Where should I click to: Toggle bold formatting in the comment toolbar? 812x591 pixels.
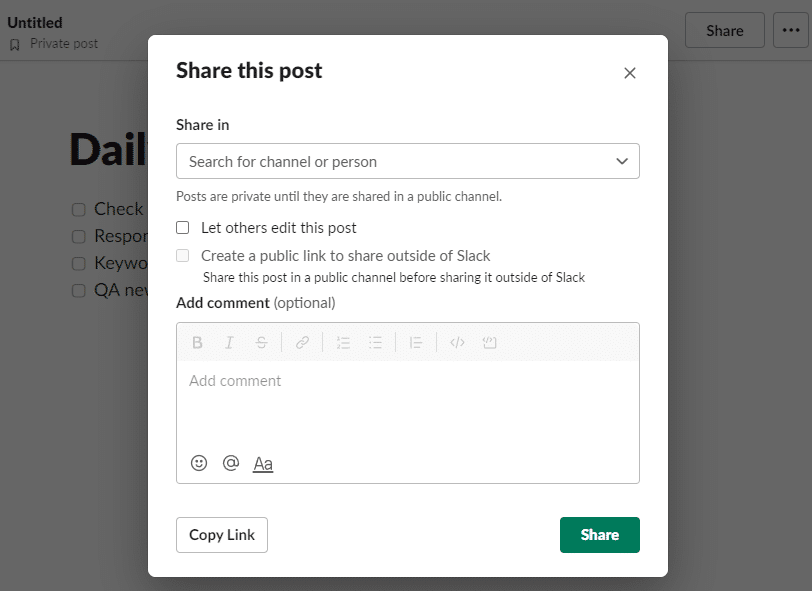point(197,342)
